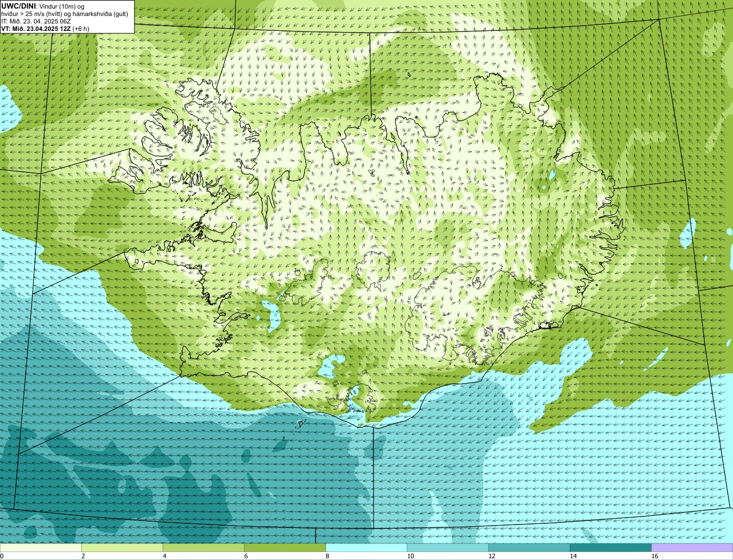Click the legend scale label '16'
The image size is (733, 560).
pos(655,556)
